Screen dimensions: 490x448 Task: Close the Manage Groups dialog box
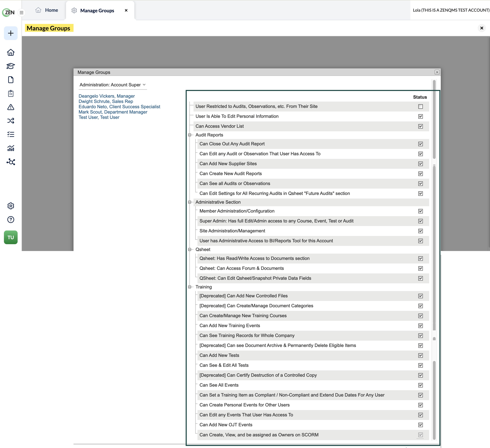[437, 72]
